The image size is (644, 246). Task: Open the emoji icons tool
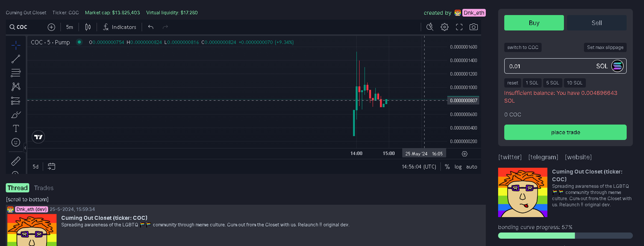coord(16,142)
